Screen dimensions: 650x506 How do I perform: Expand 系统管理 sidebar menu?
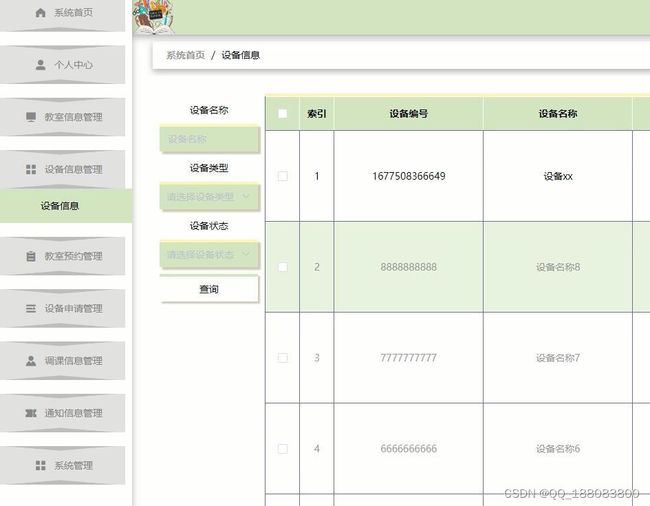62,465
